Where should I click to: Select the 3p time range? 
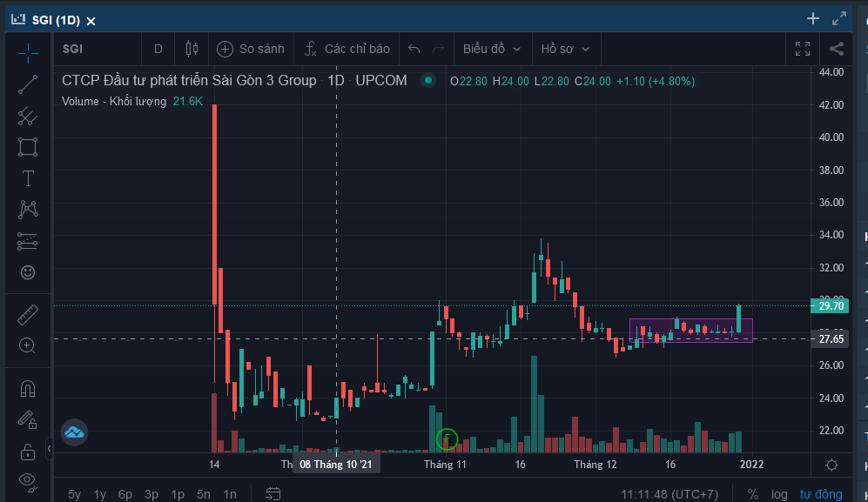(x=151, y=494)
